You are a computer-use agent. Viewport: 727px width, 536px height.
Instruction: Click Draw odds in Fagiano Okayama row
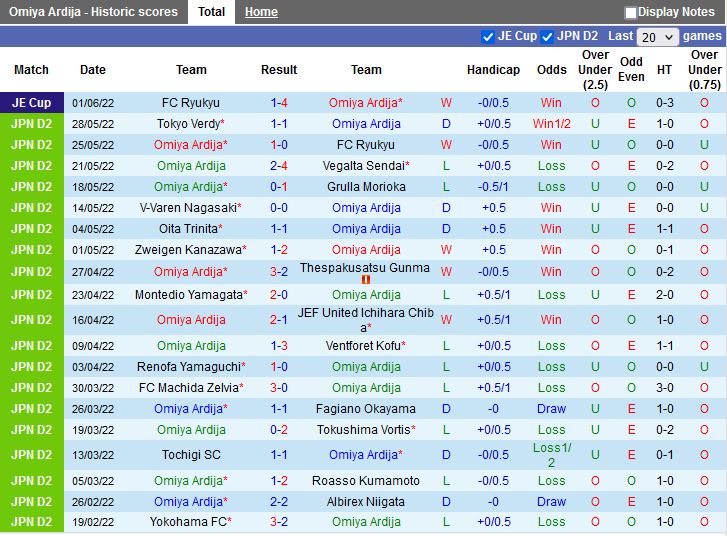point(552,408)
